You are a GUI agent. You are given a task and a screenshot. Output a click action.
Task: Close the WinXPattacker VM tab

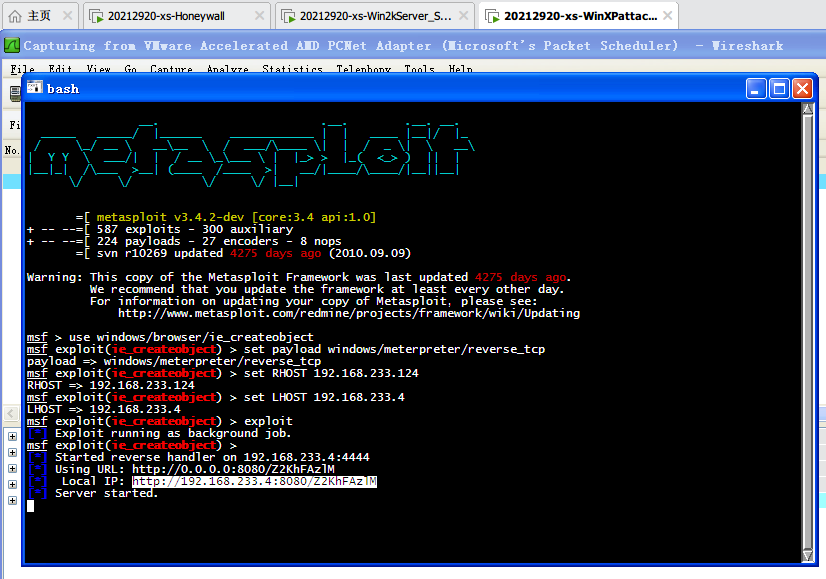[667, 16]
